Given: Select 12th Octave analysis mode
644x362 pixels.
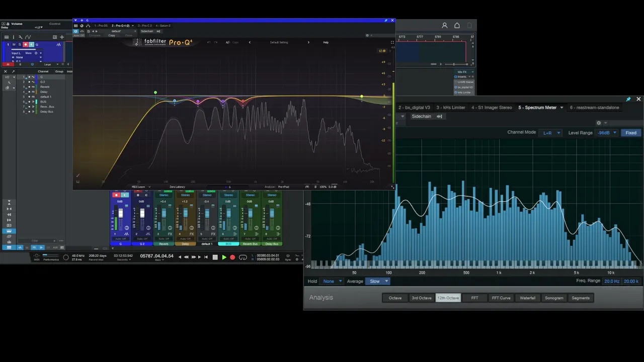Looking at the screenshot, I should [x=448, y=298].
